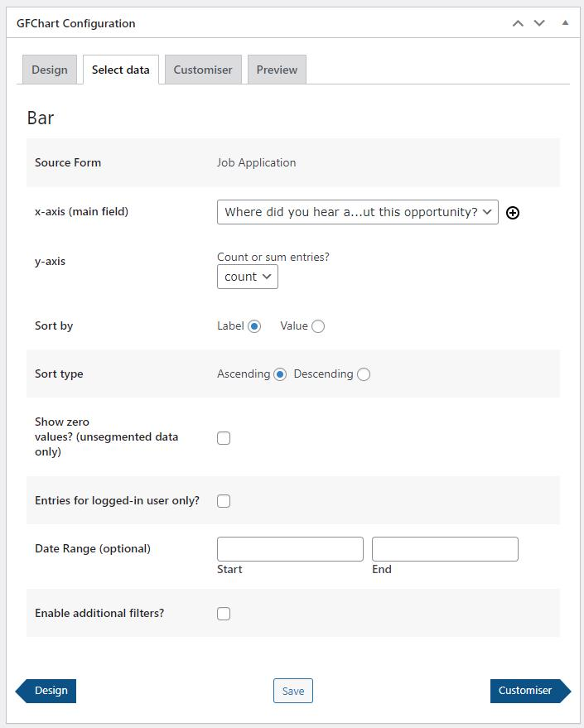This screenshot has height=728, width=584.
Task: Switch to the Design tab
Action: pos(50,70)
